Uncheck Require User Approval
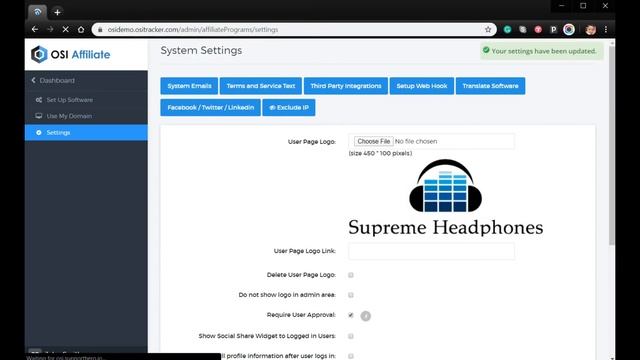The height and width of the screenshot is (360, 640). 351,315
